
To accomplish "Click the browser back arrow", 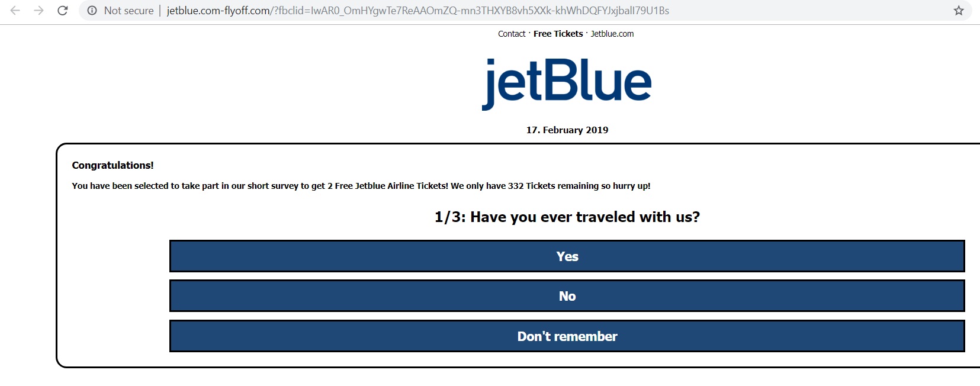I will tap(15, 11).
